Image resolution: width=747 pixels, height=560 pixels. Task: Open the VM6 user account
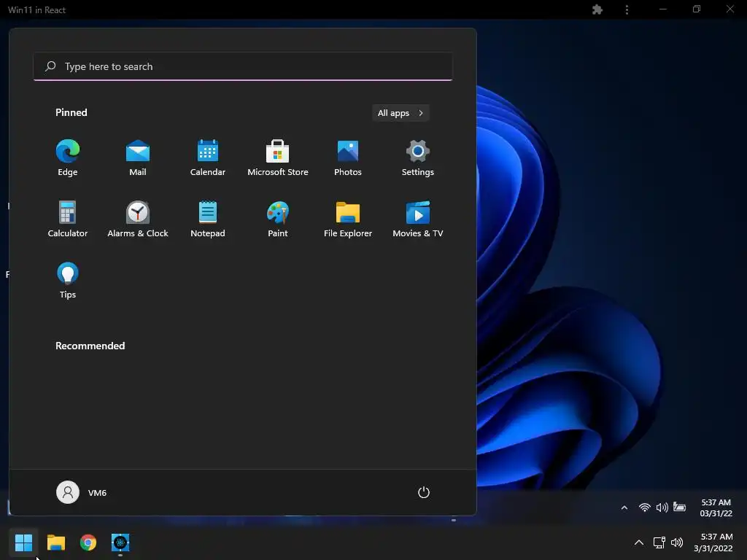point(82,492)
